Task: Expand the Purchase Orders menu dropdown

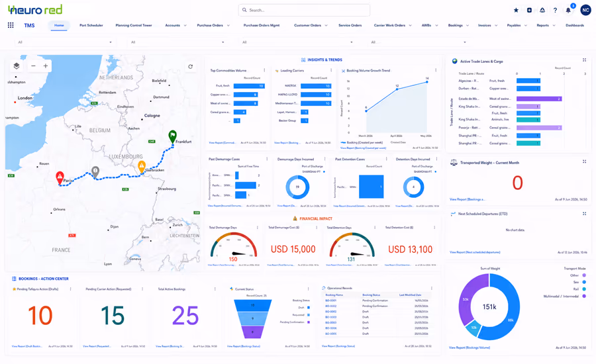Action: (228, 25)
